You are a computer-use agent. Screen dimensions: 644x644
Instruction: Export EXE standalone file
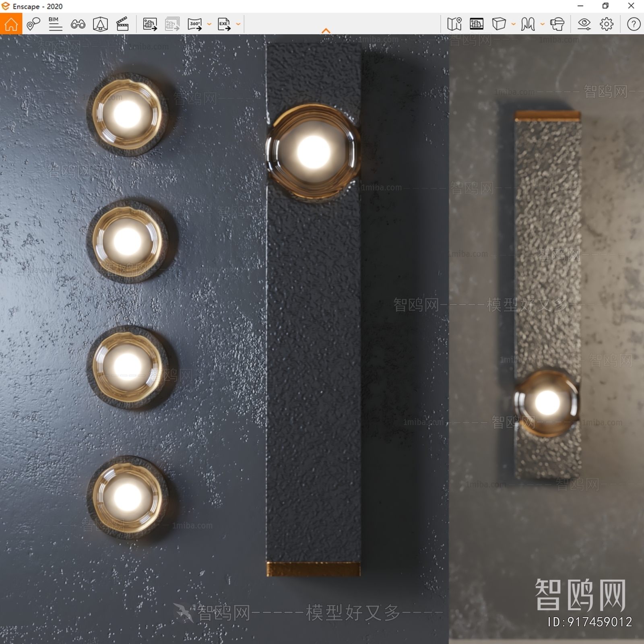(224, 24)
